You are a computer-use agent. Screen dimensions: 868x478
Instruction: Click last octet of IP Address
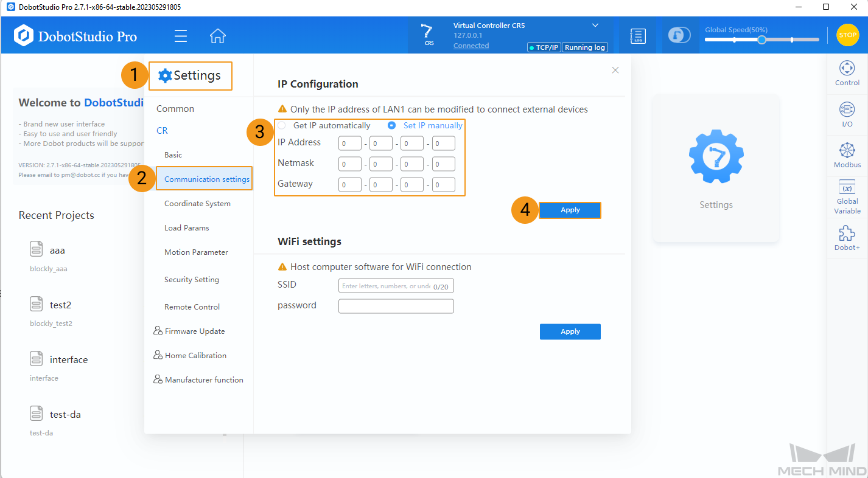click(444, 144)
